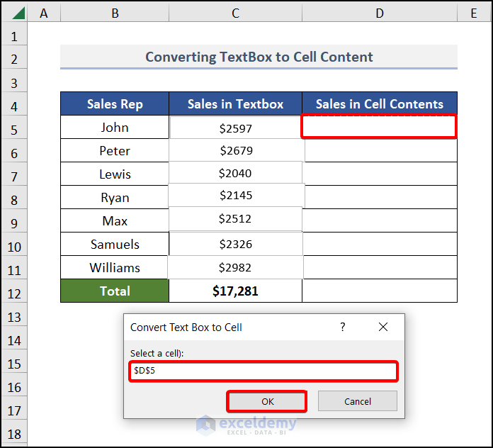
Task: Click the Sales Rep header cell
Action: click(115, 103)
